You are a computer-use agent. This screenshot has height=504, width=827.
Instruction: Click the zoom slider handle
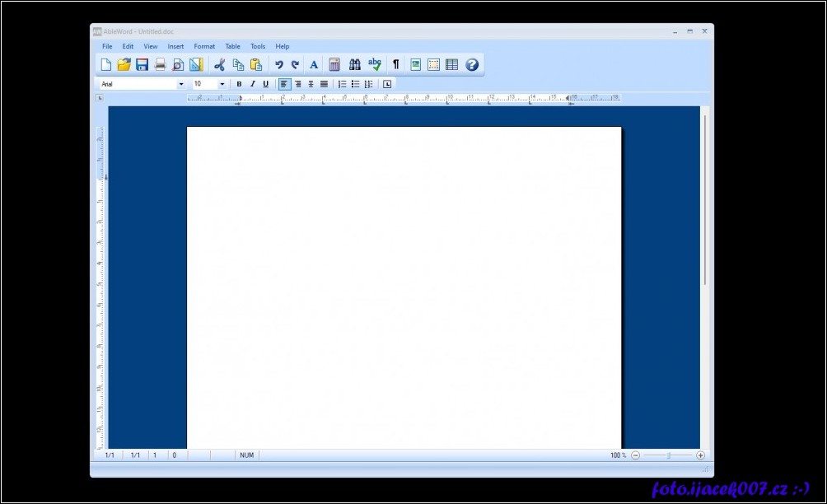(669, 455)
